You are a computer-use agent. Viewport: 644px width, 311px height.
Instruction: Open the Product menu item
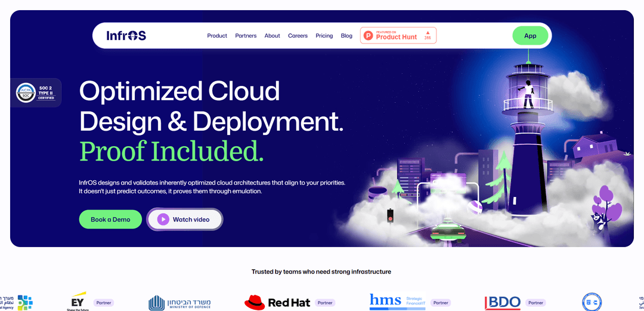pyautogui.click(x=217, y=36)
